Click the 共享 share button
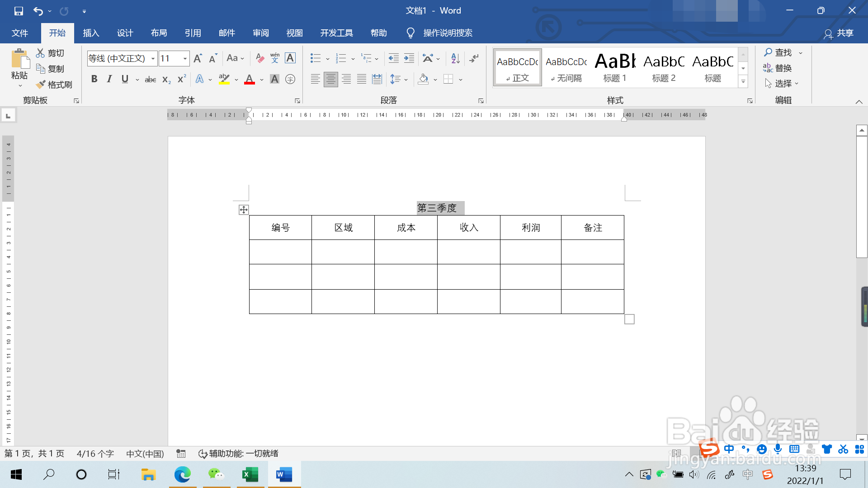The width and height of the screenshot is (868, 488). tap(839, 33)
